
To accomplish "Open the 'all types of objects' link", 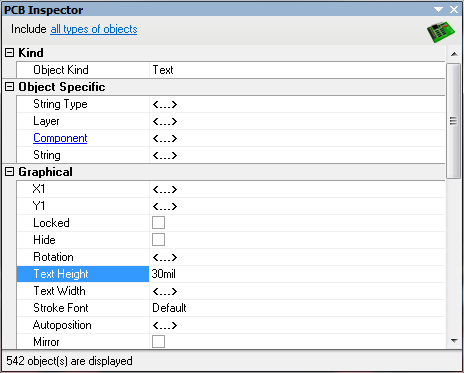I will click(94, 29).
